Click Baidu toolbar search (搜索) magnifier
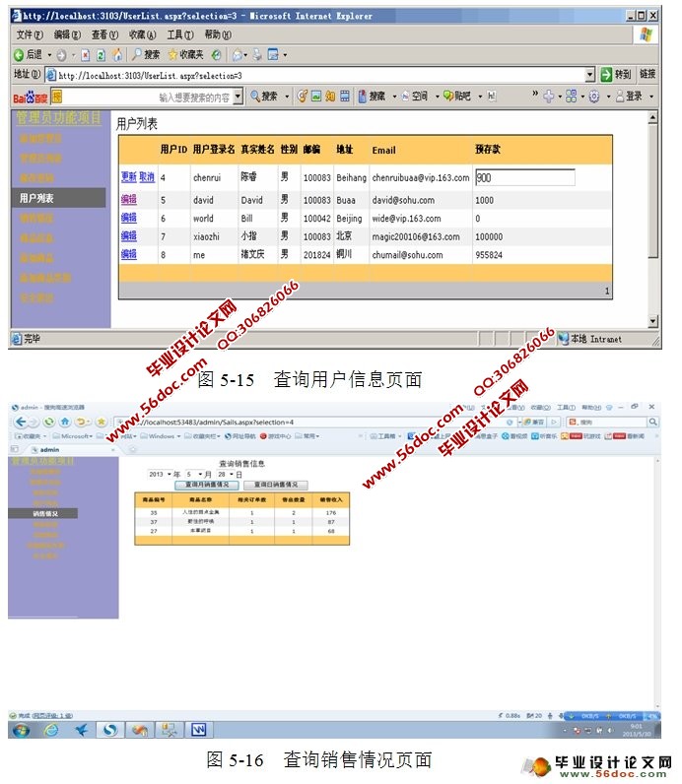The height and width of the screenshot is (784, 682). (x=264, y=96)
